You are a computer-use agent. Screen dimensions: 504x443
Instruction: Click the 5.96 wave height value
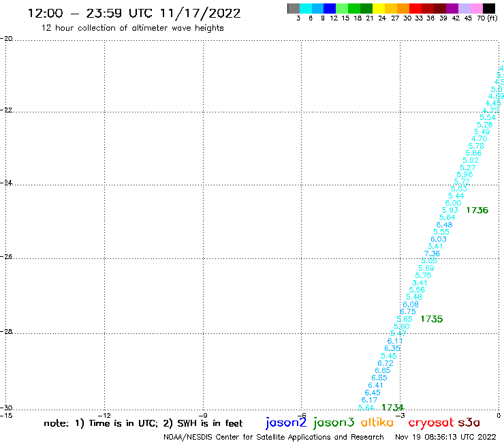tap(464, 174)
